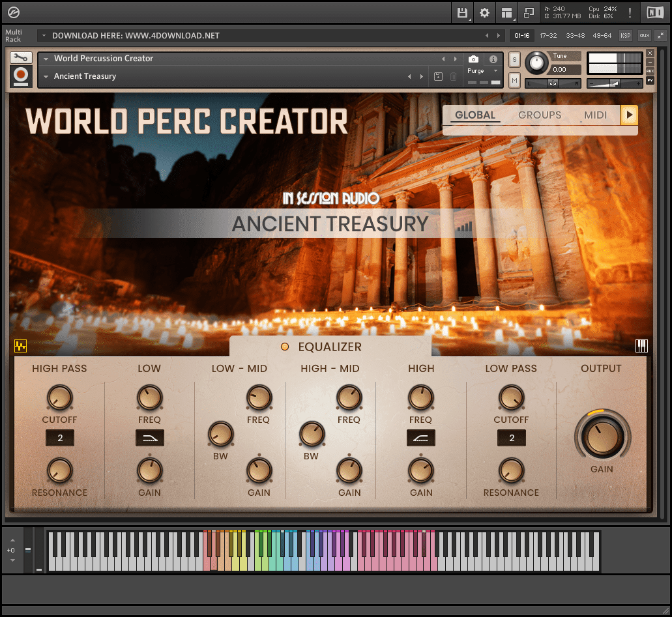Toggle the aux panel button in rack header
The image size is (672, 617).
[645, 36]
